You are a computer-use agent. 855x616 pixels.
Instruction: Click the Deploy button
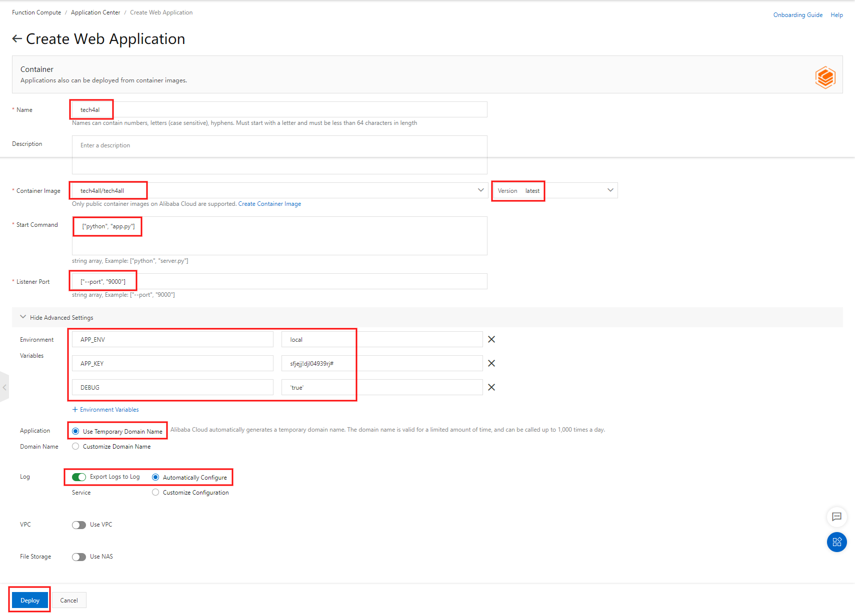click(x=30, y=600)
